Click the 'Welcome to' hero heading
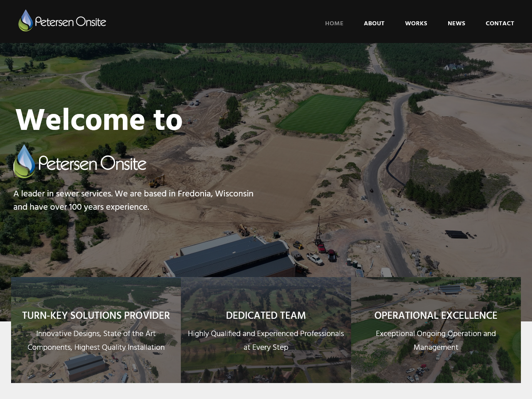This screenshot has width=532, height=399. click(99, 121)
